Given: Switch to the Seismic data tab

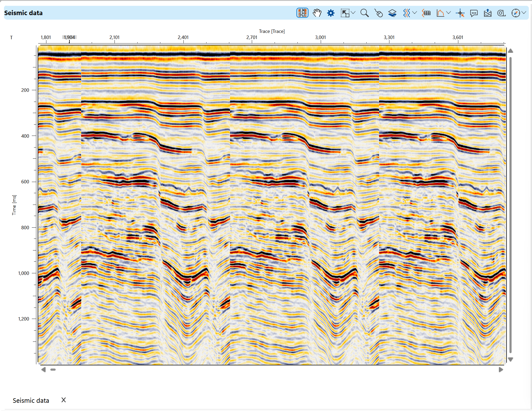Looking at the screenshot, I should pyautogui.click(x=31, y=400).
